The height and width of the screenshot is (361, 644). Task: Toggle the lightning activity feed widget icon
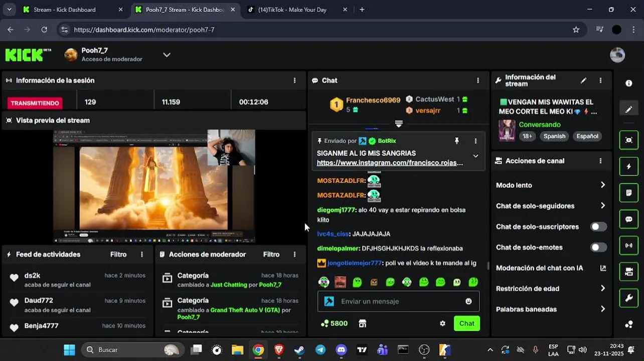point(628,166)
